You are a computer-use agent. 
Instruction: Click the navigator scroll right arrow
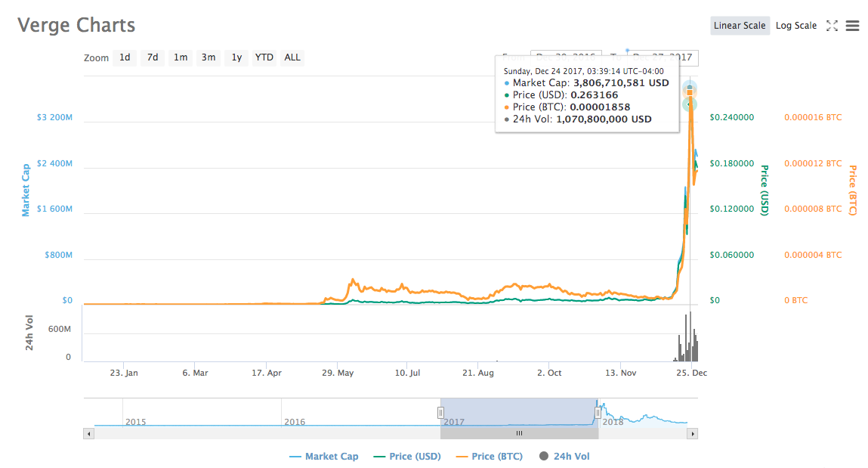point(693,434)
